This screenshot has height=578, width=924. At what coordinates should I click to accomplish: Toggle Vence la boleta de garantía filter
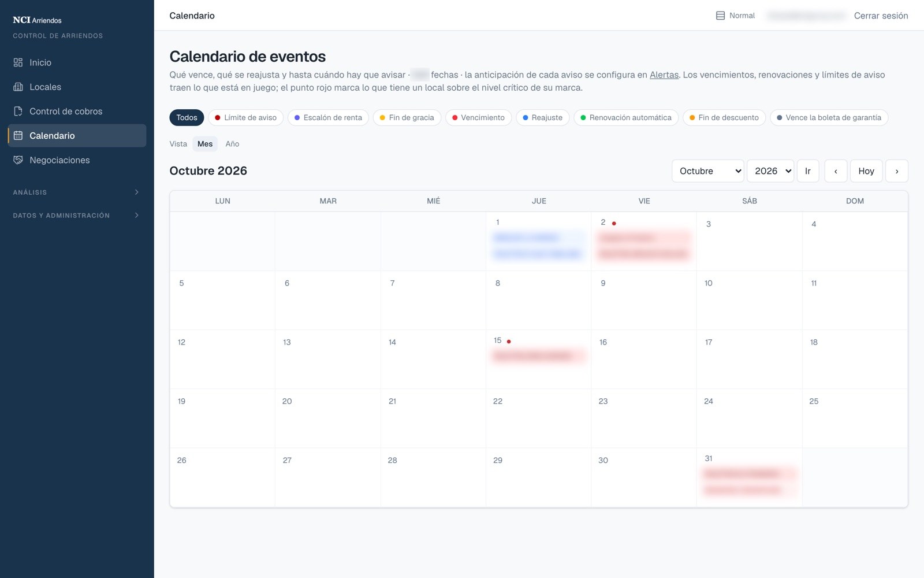(x=829, y=117)
